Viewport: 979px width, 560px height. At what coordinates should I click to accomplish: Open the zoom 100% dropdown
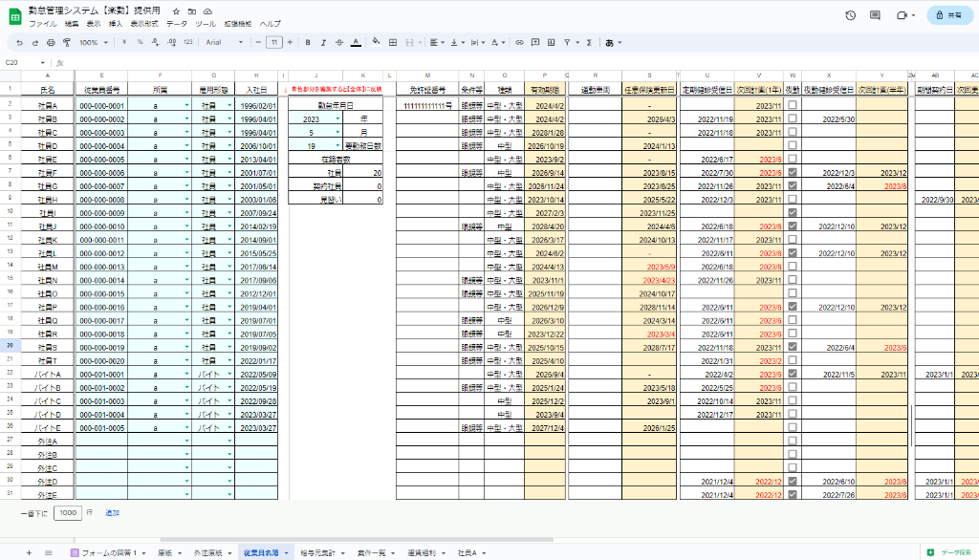coord(94,42)
